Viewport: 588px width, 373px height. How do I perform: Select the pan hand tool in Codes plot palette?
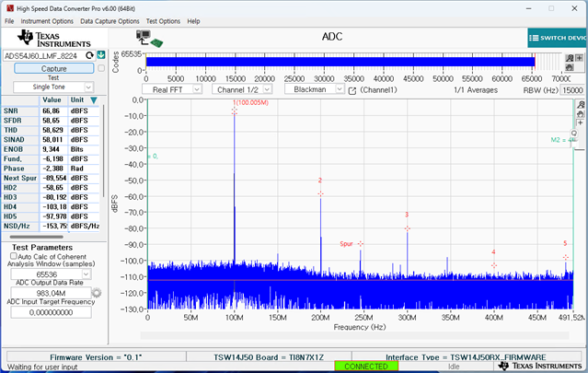pyautogui.click(x=570, y=67)
